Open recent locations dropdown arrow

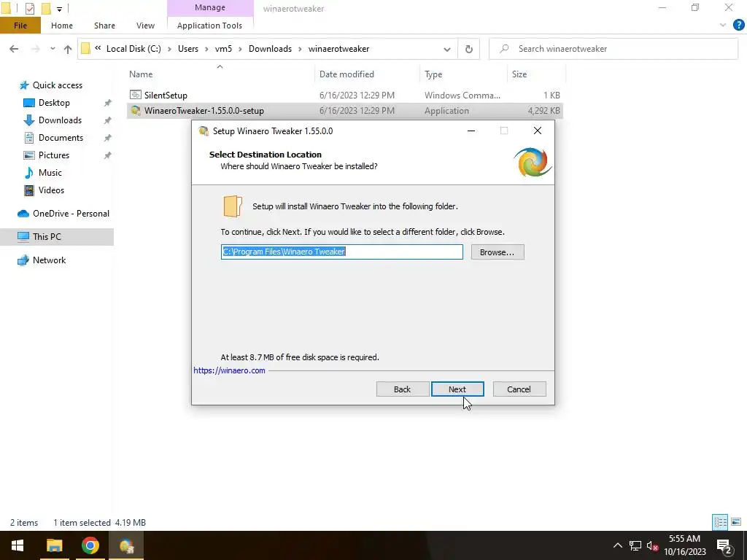click(53, 49)
